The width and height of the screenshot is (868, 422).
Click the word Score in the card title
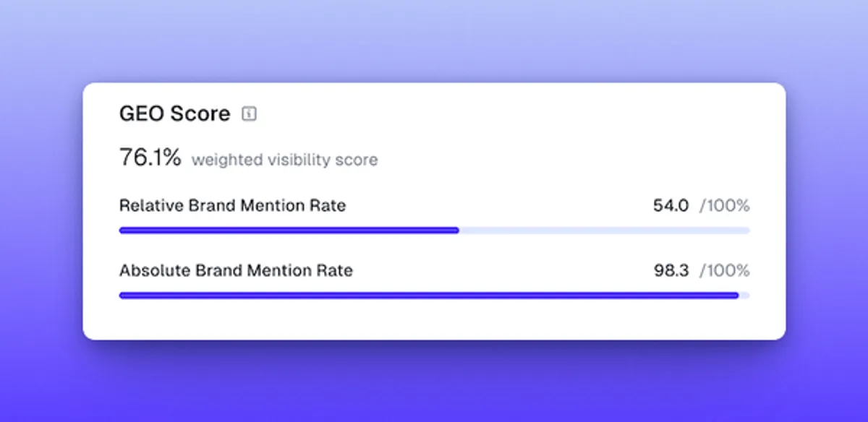coord(201,113)
